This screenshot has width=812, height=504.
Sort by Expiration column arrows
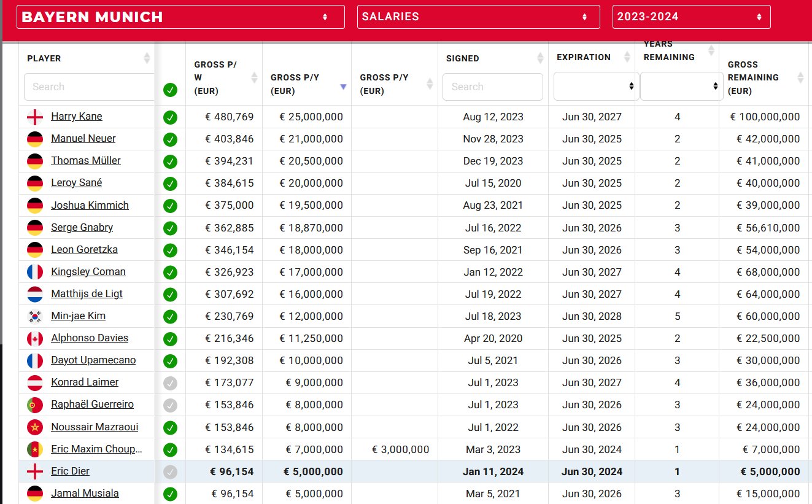(627, 57)
